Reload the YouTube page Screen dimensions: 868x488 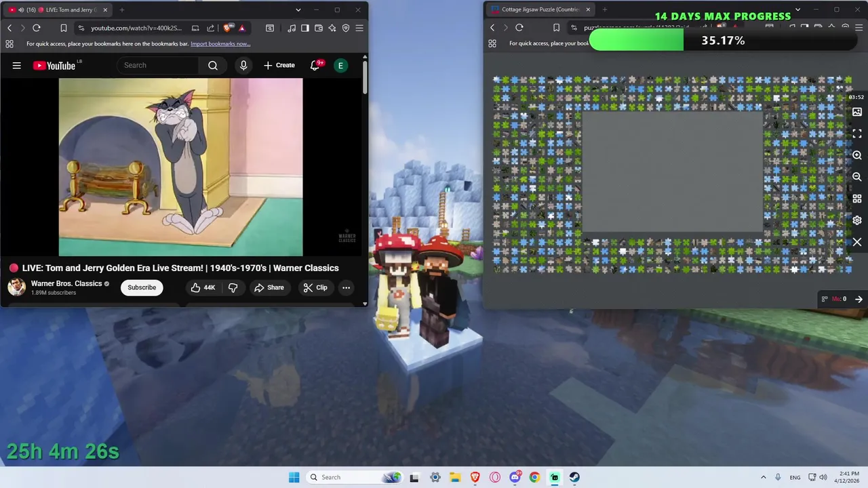pyautogui.click(x=37, y=28)
